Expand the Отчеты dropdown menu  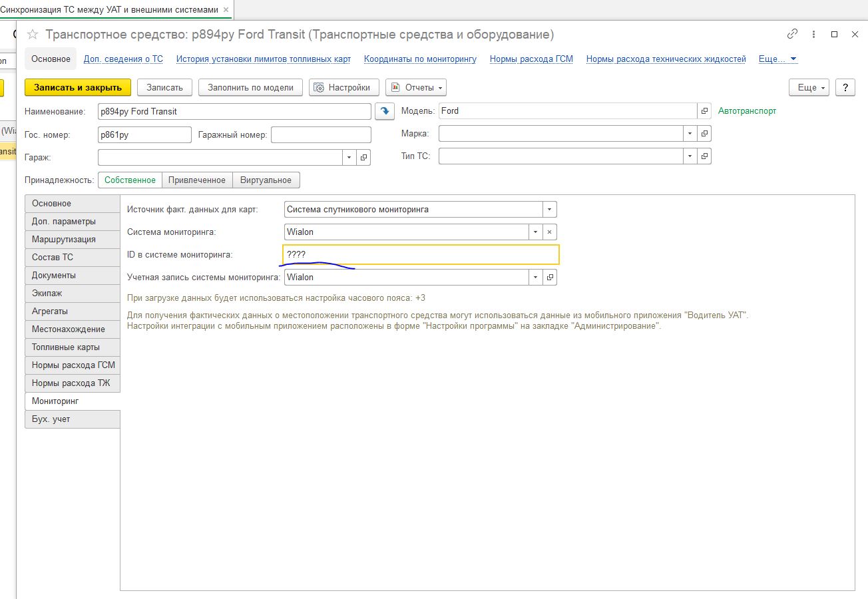pyautogui.click(x=416, y=87)
